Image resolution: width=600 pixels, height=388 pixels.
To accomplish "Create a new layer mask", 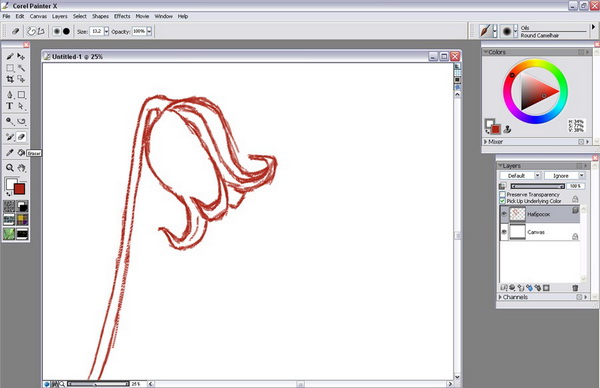I will (546, 288).
